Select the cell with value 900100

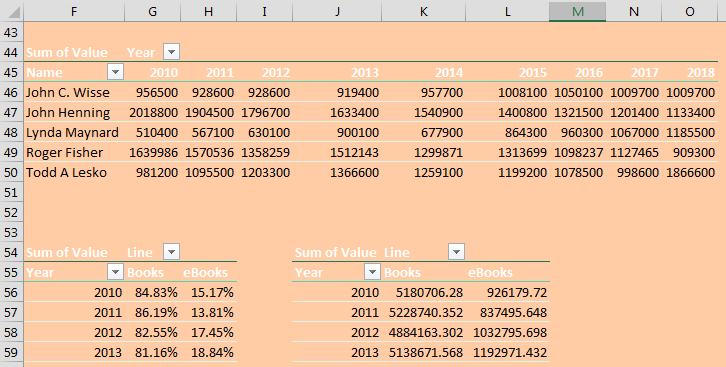click(x=337, y=132)
